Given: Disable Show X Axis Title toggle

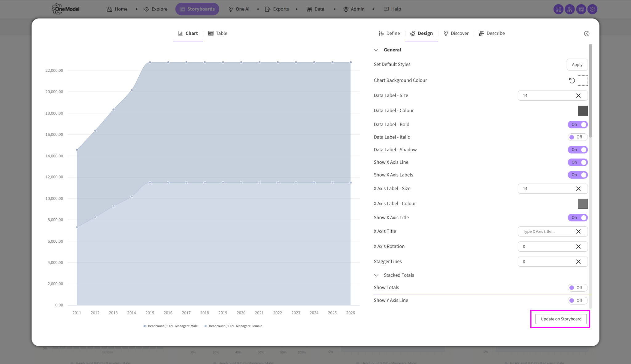Looking at the screenshot, I should pyautogui.click(x=578, y=218).
